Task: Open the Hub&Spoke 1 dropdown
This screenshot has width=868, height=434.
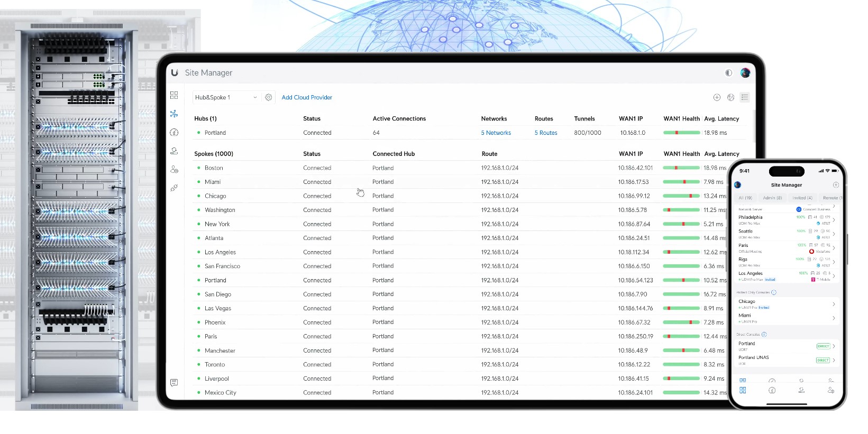Action: 226,97
